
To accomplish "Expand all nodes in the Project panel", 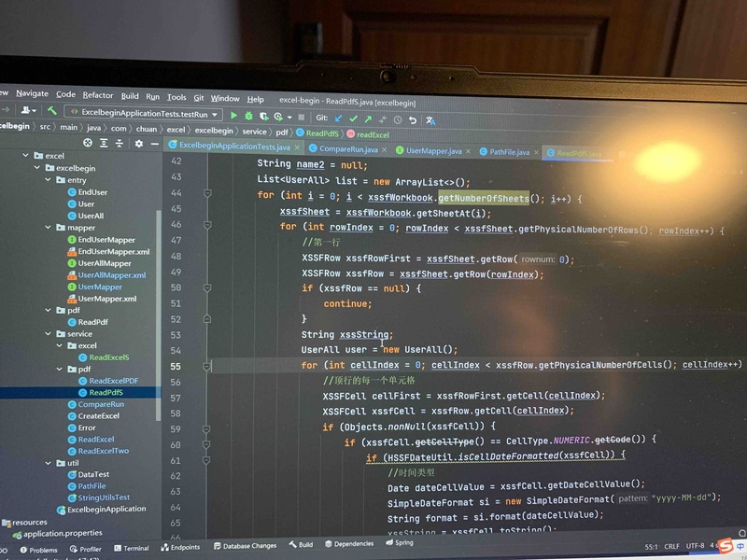I will [x=104, y=144].
